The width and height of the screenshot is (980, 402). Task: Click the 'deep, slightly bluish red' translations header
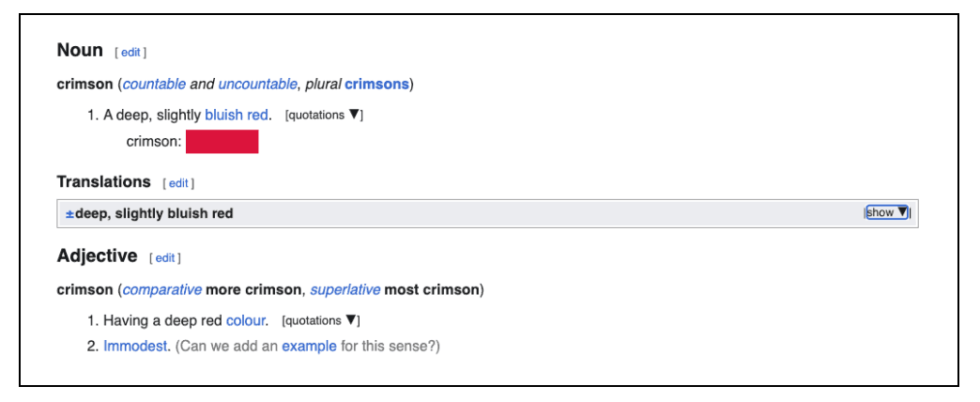click(154, 213)
